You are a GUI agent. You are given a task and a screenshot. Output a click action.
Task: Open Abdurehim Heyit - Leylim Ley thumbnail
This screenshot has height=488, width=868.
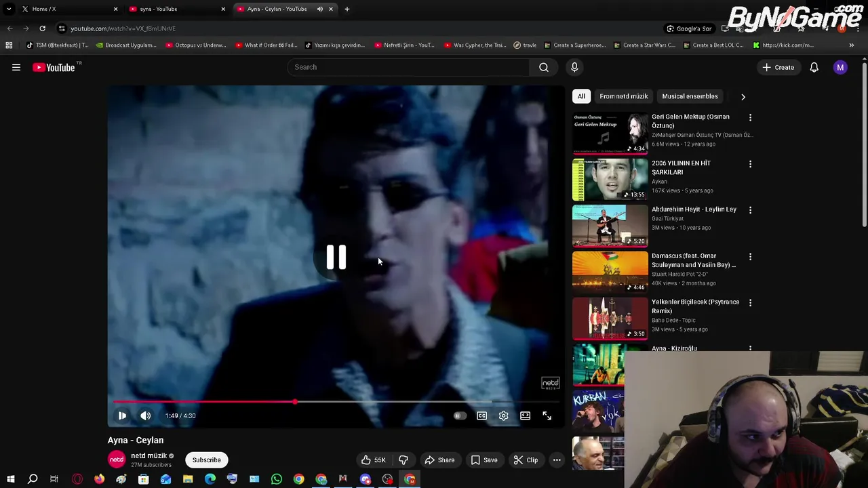click(x=610, y=226)
